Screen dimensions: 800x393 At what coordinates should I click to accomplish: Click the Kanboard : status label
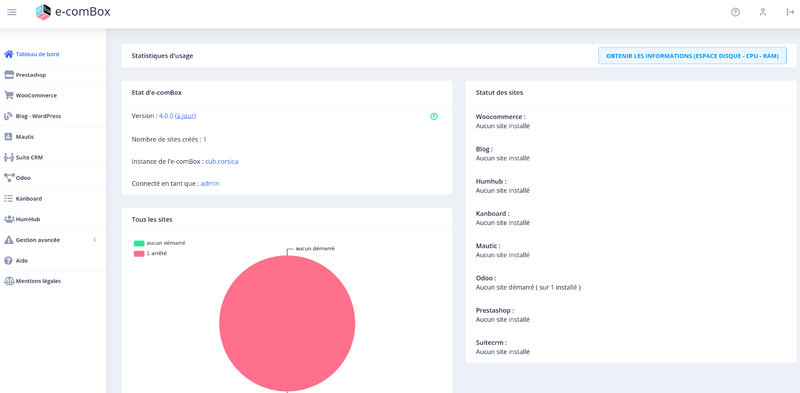pos(492,213)
